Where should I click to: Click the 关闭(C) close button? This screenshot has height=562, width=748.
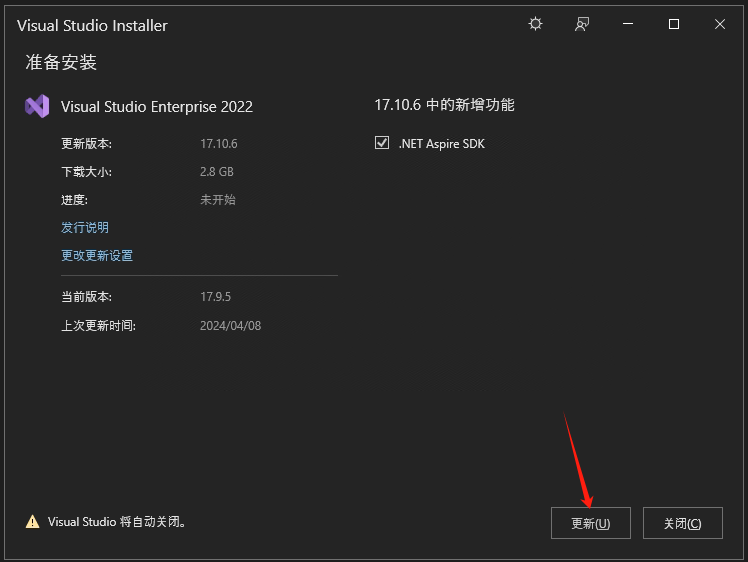click(683, 523)
